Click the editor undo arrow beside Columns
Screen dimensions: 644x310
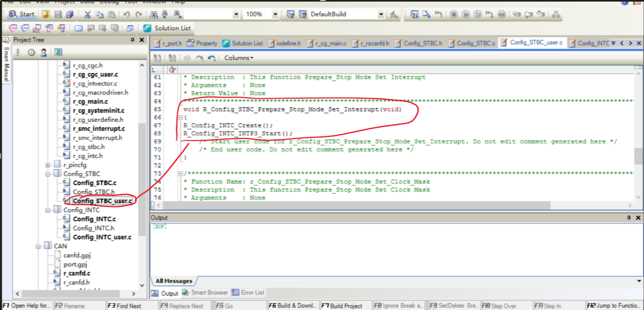coord(211,58)
